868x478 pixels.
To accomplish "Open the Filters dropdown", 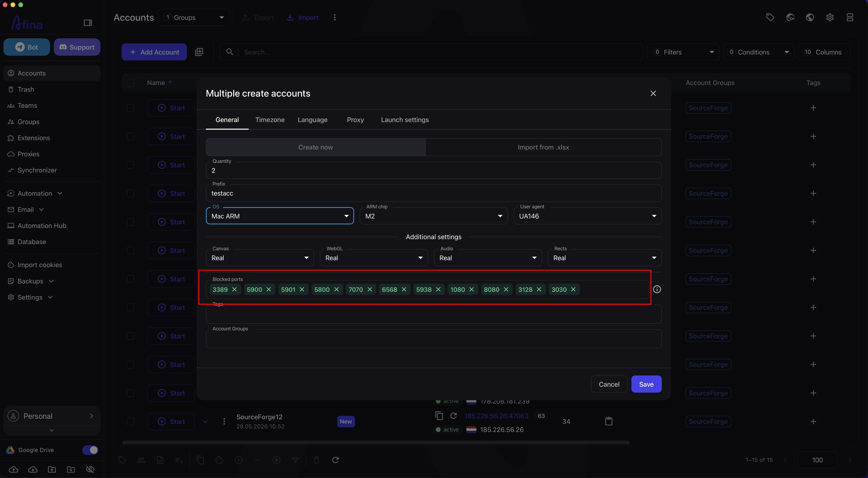I will (683, 52).
